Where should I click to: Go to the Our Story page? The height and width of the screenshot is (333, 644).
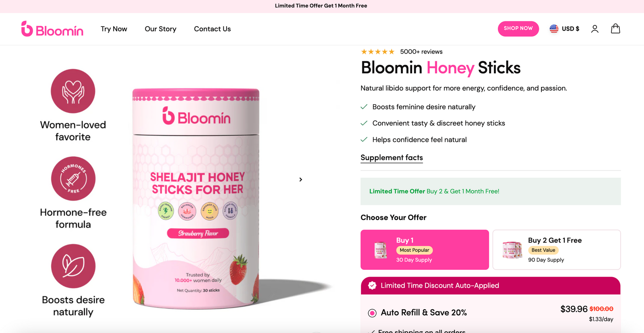[x=161, y=29]
